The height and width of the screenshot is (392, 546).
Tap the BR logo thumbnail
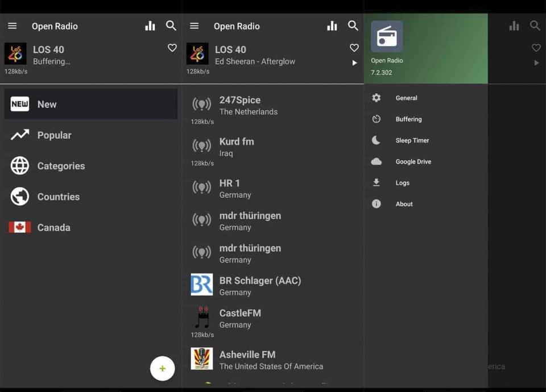coord(201,285)
